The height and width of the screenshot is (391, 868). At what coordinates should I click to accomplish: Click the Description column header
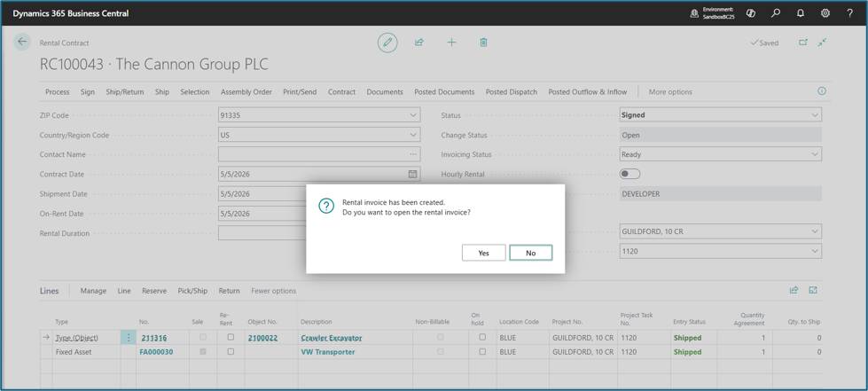coord(317,322)
